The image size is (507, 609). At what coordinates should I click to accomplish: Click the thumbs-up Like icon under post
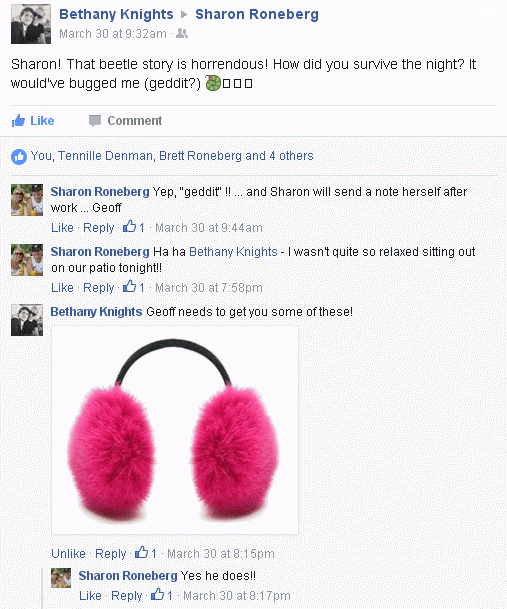tap(18, 121)
